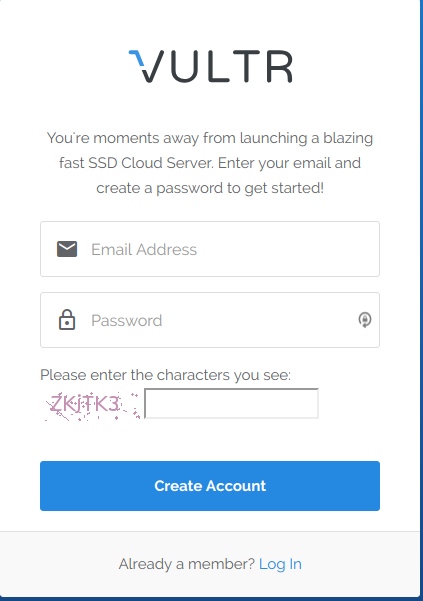Image resolution: width=423 pixels, height=601 pixels.
Task: Click the 'Please enter the characters you see' label
Action: tap(166, 375)
